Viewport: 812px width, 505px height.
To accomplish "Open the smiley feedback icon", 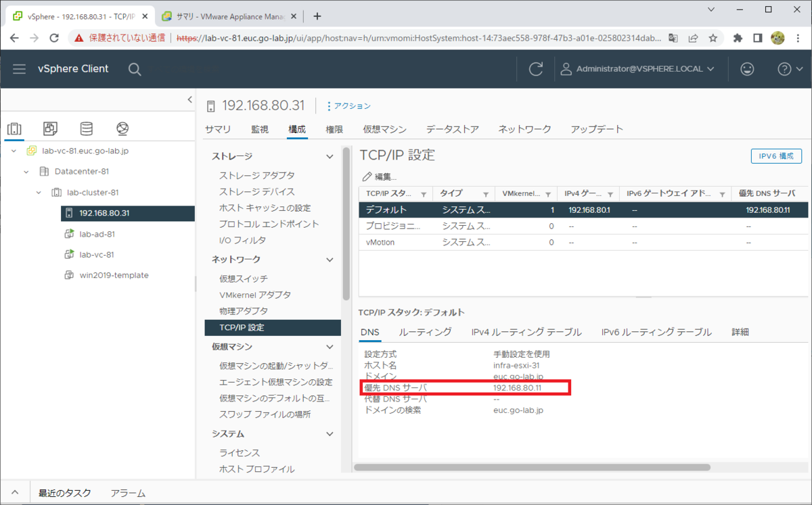I will [x=747, y=69].
